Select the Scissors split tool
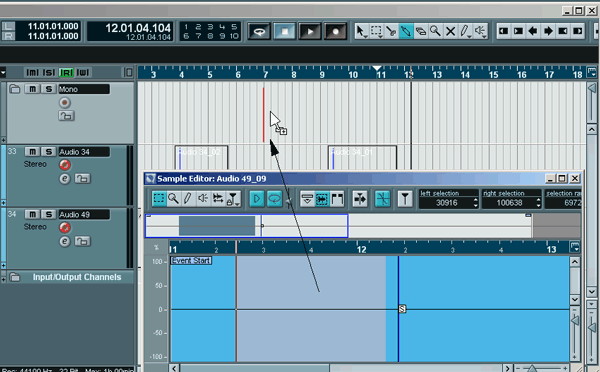Screen dimensions: 600x372 click(391, 31)
